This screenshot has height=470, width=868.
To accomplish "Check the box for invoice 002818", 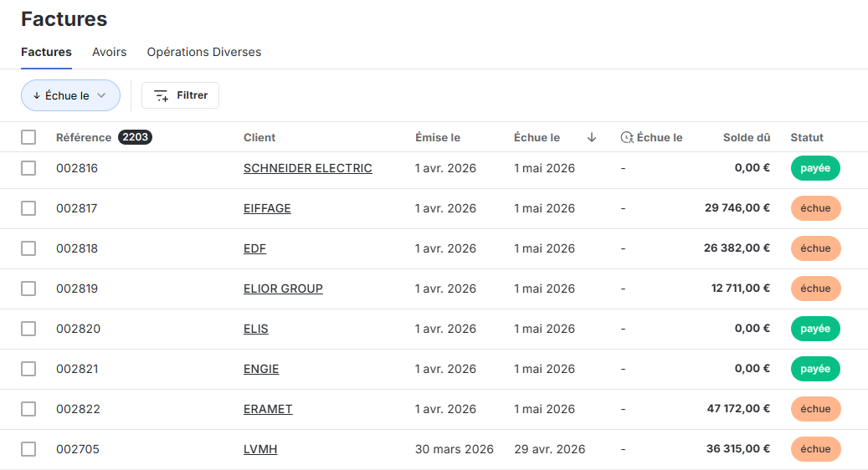I will click(28, 248).
